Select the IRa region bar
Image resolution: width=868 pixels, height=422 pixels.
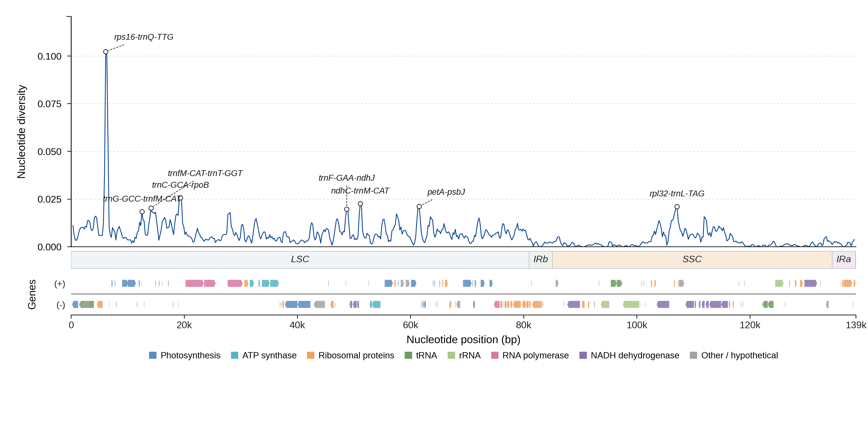(x=844, y=260)
